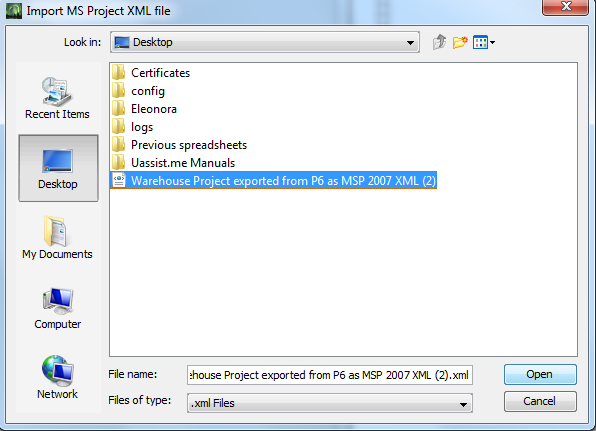Go to My Documents shortcut
Image resolution: width=596 pixels, height=431 pixels.
click(x=57, y=238)
